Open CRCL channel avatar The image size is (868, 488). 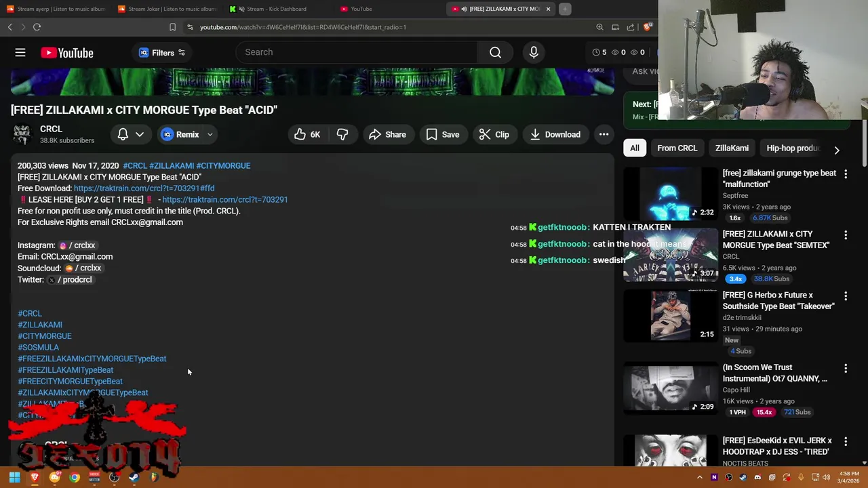point(22,134)
